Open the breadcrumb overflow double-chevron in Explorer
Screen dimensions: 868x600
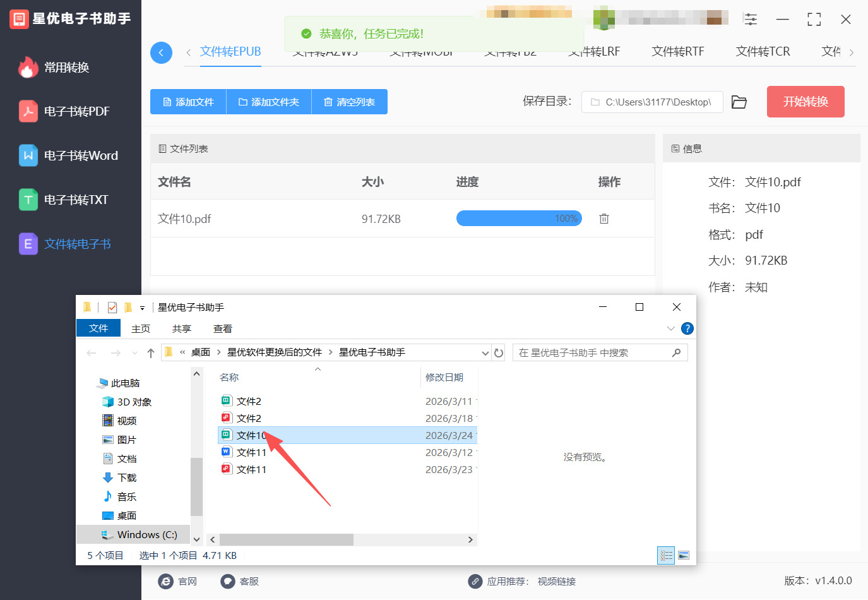[x=182, y=352]
